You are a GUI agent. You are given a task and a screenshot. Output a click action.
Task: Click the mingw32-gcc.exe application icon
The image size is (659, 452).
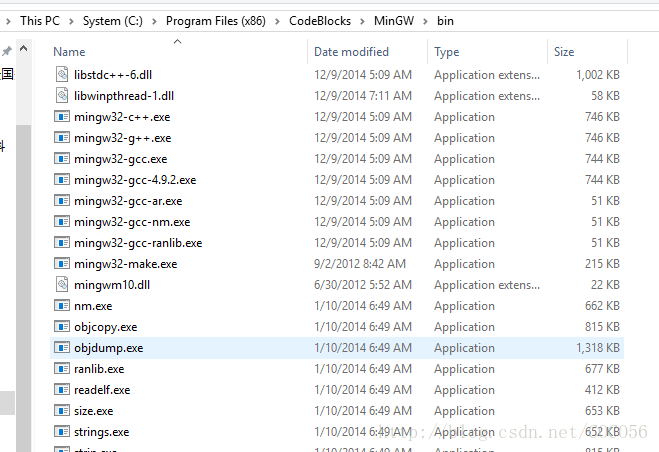click(x=62, y=159)
